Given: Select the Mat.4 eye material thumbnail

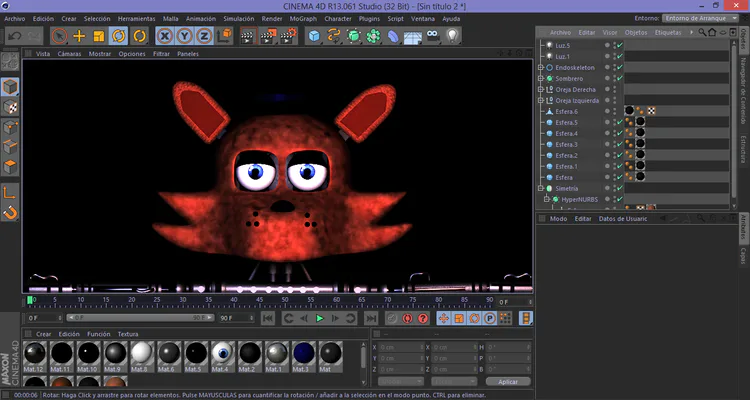Looking at the screenshot, I should tap(223, 355).
